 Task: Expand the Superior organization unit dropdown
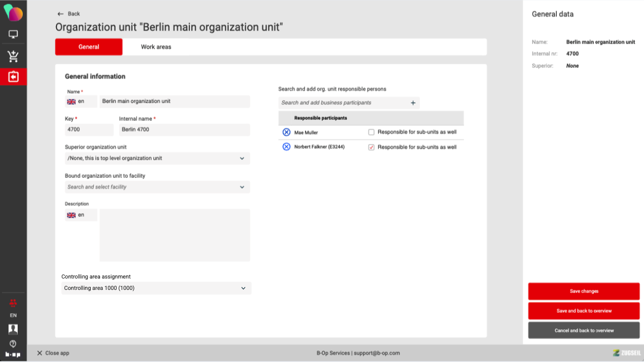242,158
